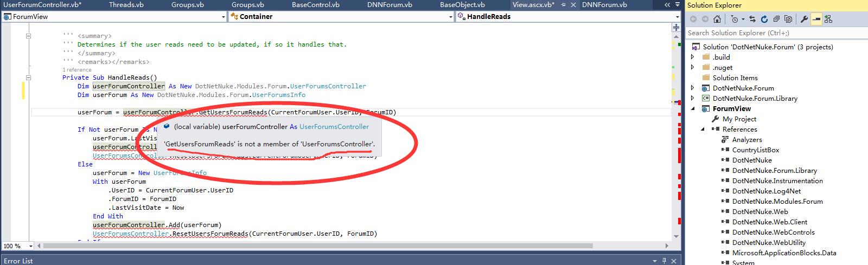Click Sync with Active Document icon
Screen dimensions: 868x265
click(x=752, y=19)
